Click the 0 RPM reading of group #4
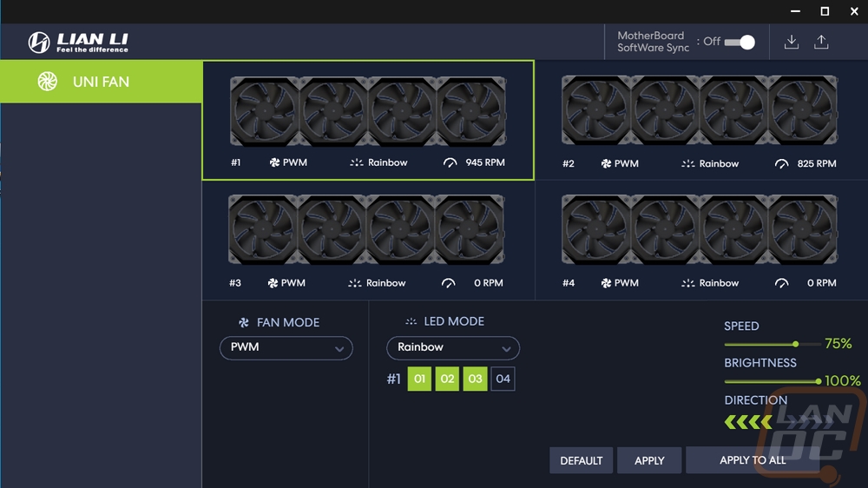868x488 pixels. coord(821,283)
